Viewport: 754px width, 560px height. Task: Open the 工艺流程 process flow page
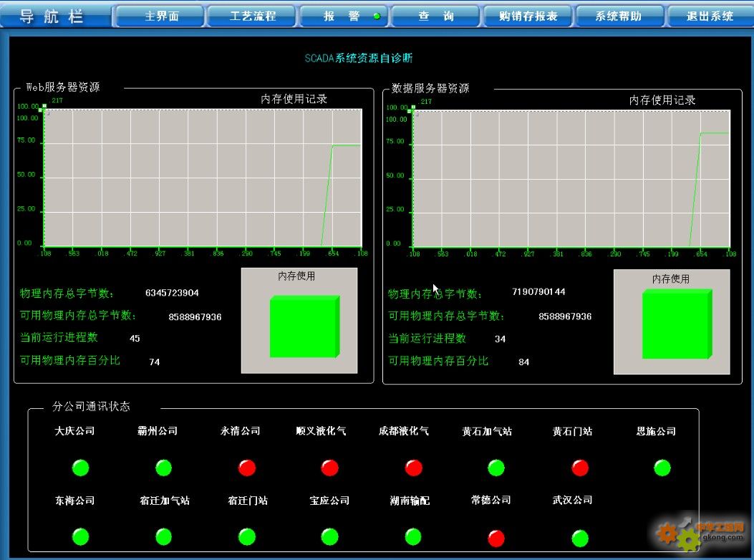coord(253,16)
